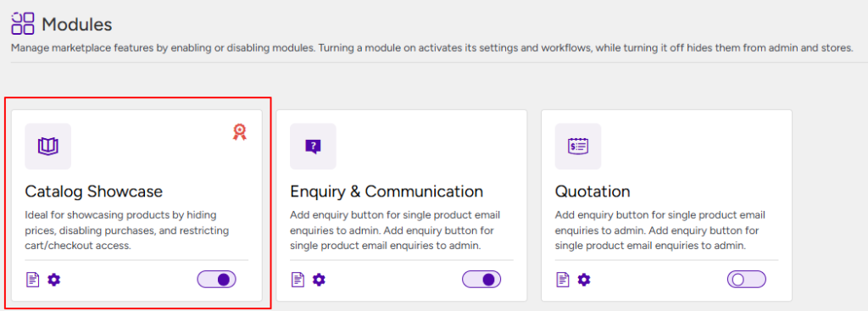Click the Quotation price-list icon
The height and width of the screenshot is (311, 868).
pyautogui.click(x=578, y=146)
